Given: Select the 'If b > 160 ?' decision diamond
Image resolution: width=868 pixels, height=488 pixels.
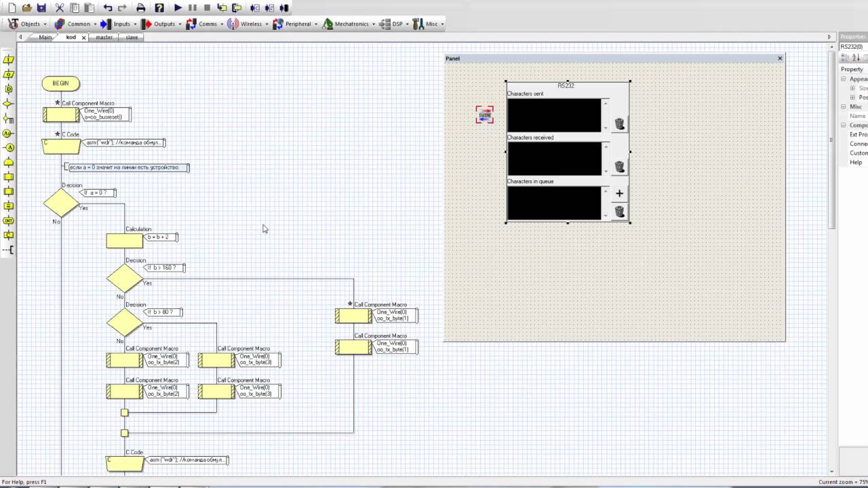Looking at the screenshot, I should [125, 278].
